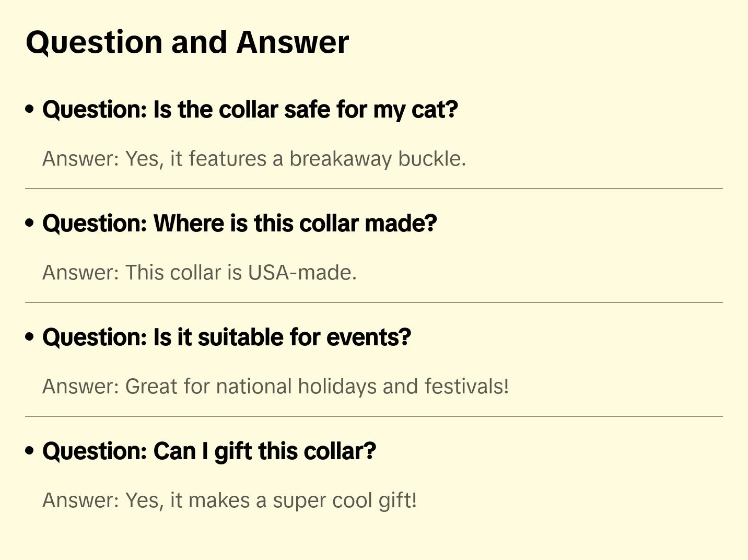Click the bullet beside the cat safety question
The height and width of the screenshot is (560, 748).
(30, 109)
